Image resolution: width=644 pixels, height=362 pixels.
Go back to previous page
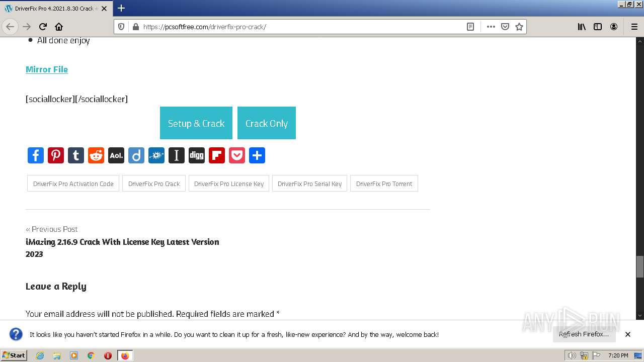10,27
